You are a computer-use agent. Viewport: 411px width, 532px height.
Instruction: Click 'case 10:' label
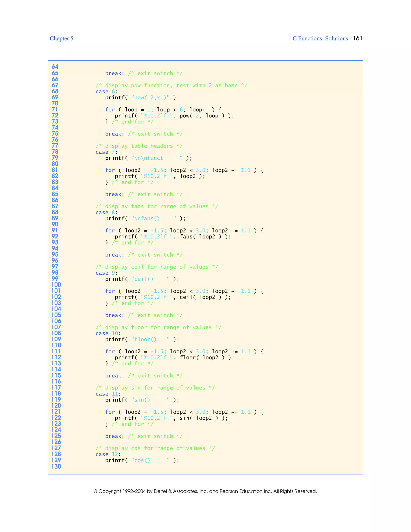click(108, 333)
